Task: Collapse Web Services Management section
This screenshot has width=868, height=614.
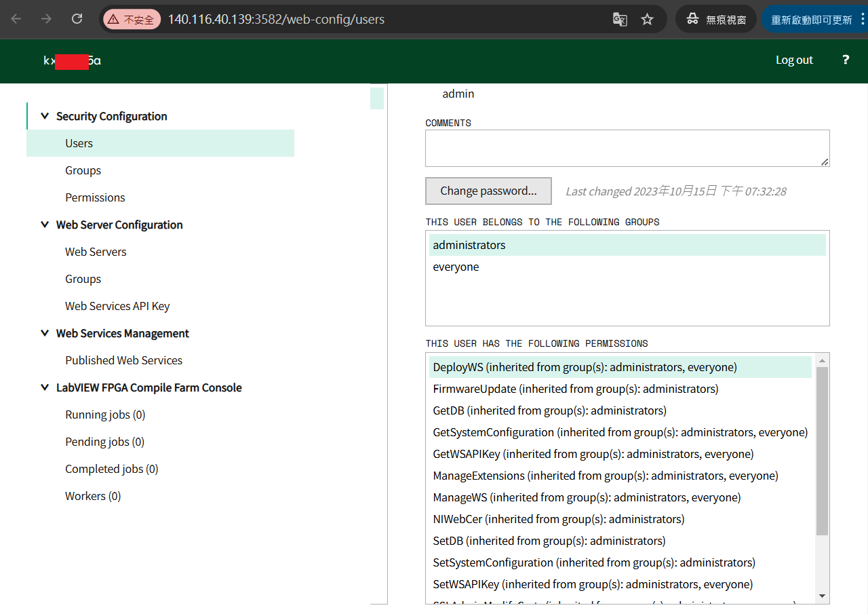Action: [x=45, y=333]
